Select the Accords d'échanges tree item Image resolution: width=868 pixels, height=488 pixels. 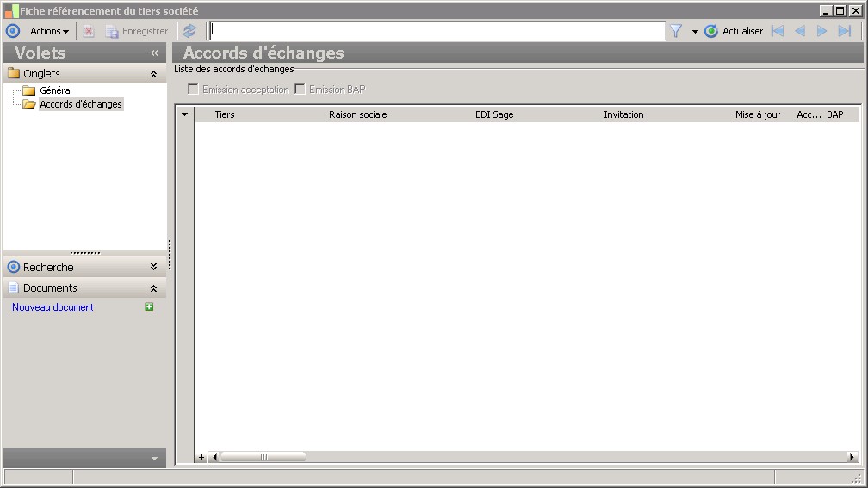(x=81, y=104)
